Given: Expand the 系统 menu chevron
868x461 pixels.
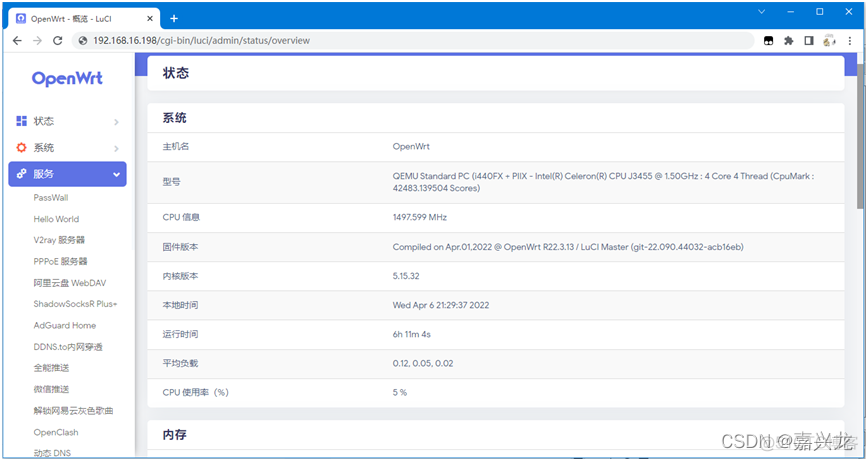Looking at the screenshot, I should (116, 148).
